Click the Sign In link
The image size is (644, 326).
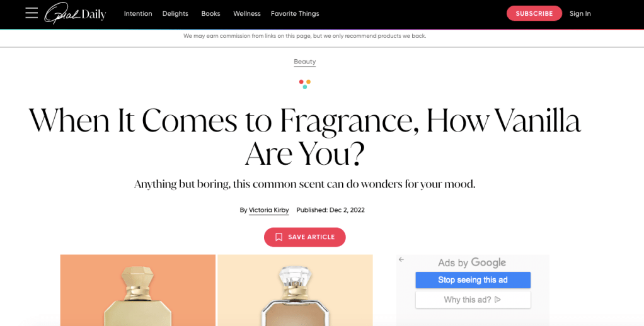point(580,13)
